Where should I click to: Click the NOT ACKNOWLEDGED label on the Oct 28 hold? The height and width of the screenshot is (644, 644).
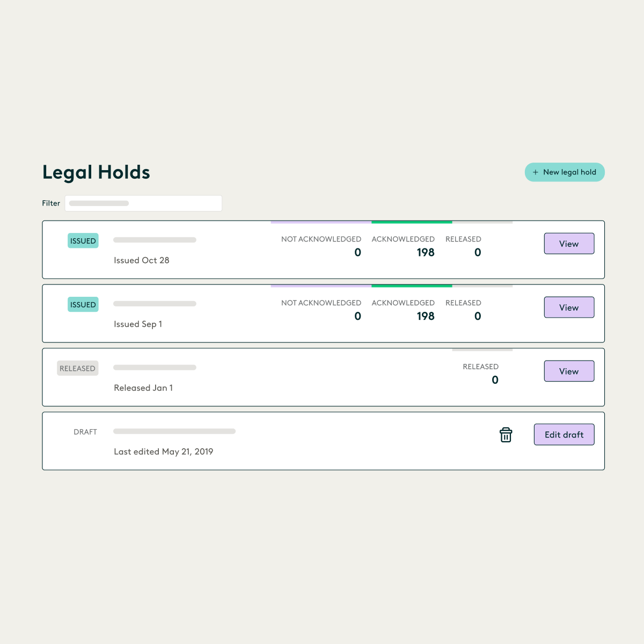pos(321,239)
